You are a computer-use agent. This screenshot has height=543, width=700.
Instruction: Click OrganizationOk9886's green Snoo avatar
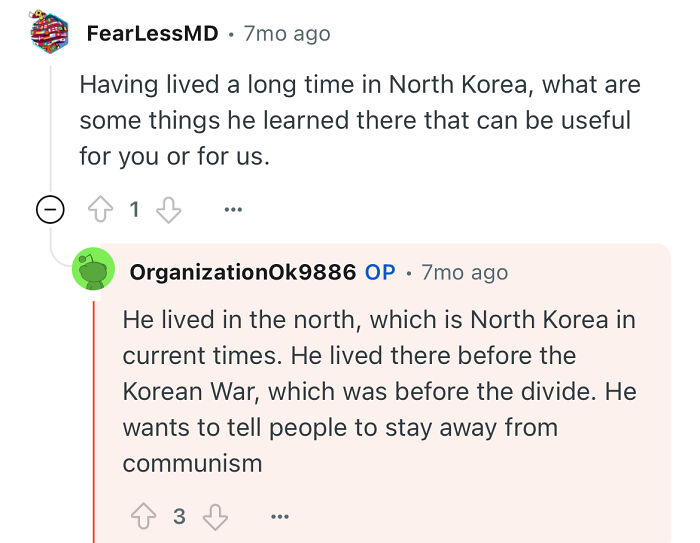[93, 269]
